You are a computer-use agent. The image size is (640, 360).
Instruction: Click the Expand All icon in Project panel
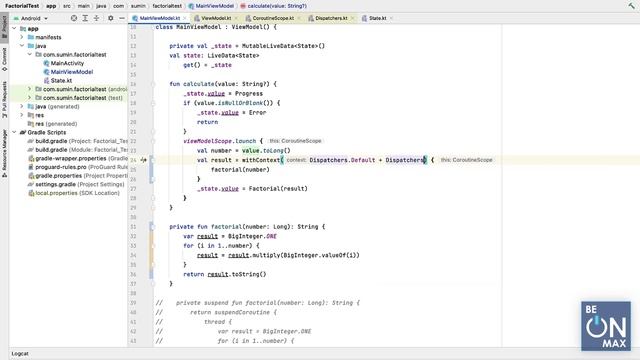click(x=85, y=18)
